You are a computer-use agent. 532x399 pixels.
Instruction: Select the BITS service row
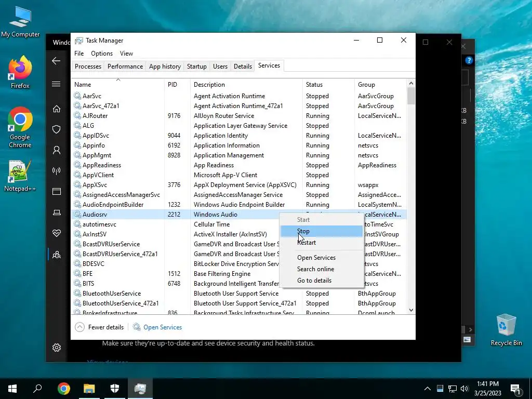[x=239, y=284]
